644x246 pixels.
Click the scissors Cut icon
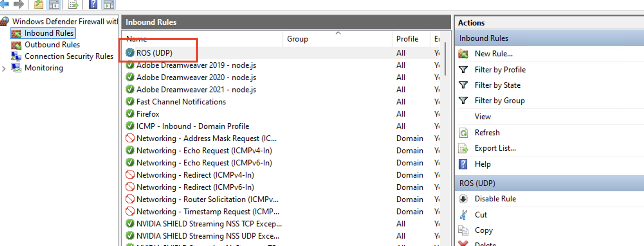tap(463, 215)
